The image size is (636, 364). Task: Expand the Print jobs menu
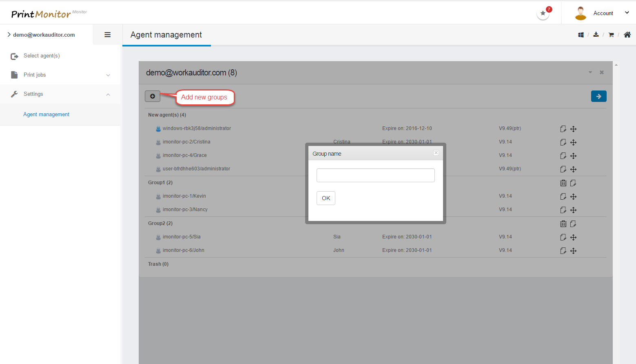point(60,75)
